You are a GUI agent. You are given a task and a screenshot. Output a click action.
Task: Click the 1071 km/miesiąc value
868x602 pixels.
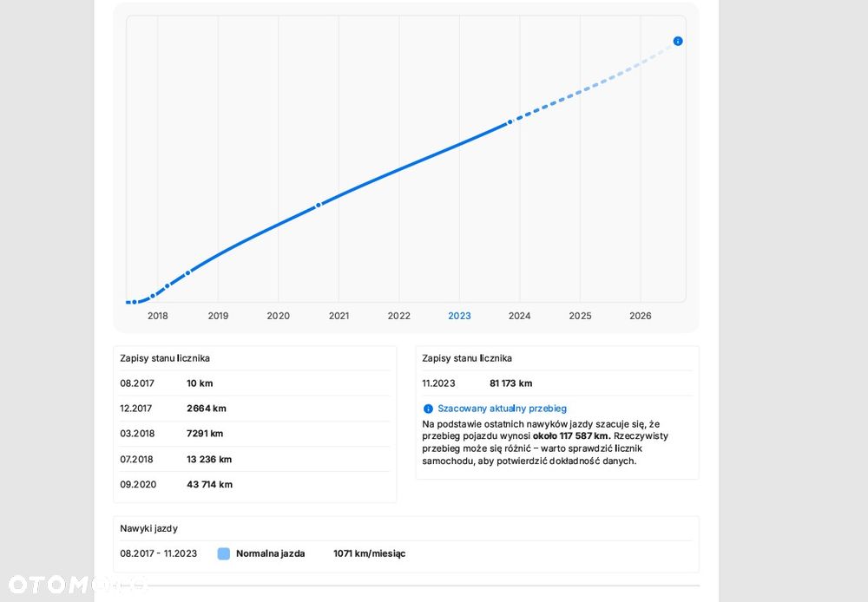(x=369, y=554)
